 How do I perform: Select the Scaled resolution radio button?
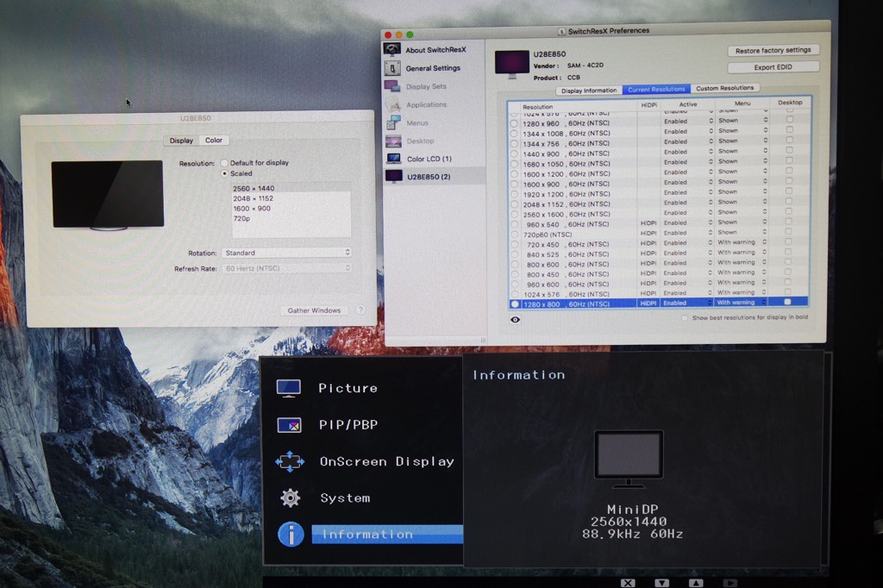click(224, 173)
